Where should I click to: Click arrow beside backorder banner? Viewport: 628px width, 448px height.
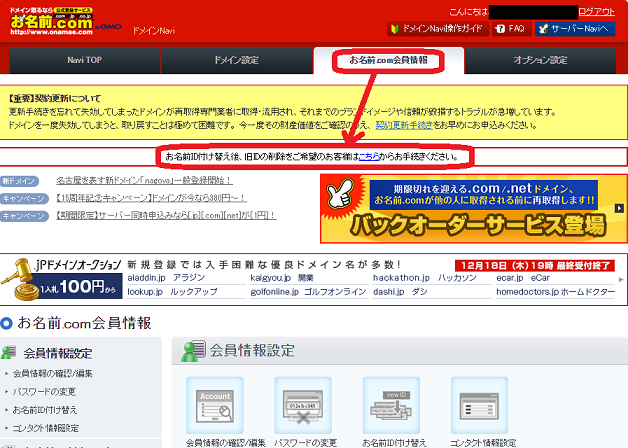click(619, 208)
